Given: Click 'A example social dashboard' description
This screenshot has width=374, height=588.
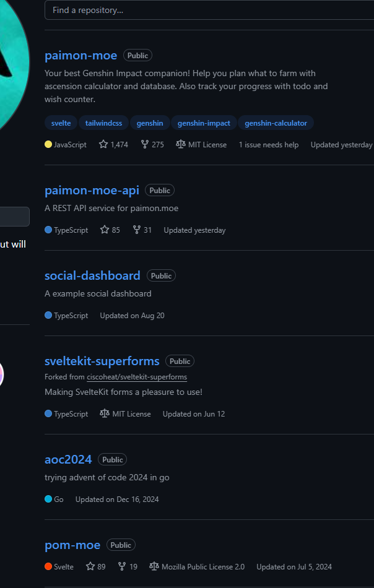Looking at the screenshot, I should (98, 293).
